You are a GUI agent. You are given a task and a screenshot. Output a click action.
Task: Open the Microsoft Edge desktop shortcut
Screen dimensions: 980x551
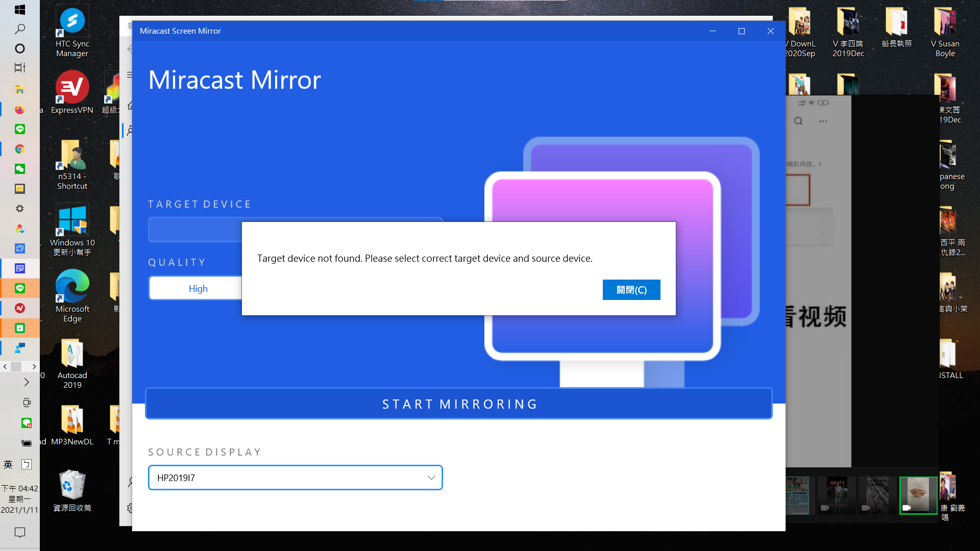(72, 296)
